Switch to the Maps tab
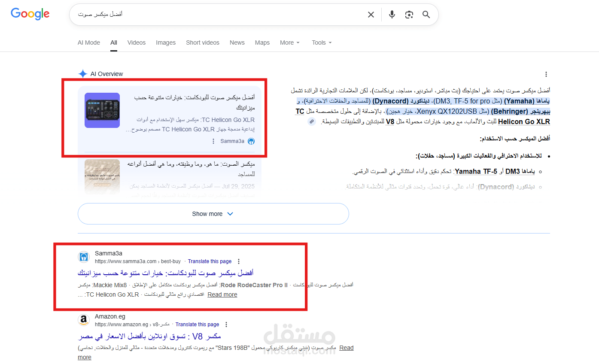Screen dimensions: 599x364 tap(262, 42)
